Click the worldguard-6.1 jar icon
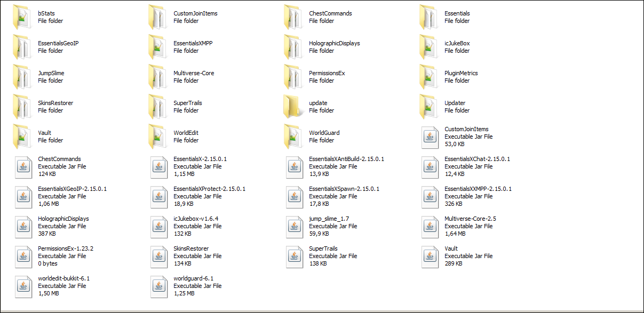Viewport: 644px width, 313px height. 159,286
